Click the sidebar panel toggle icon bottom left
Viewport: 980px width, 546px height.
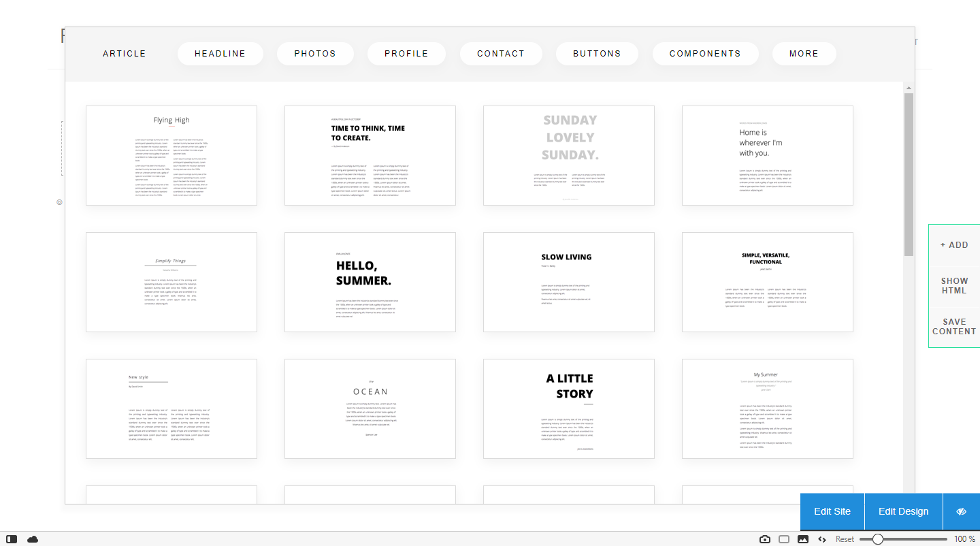pos(12,539)
